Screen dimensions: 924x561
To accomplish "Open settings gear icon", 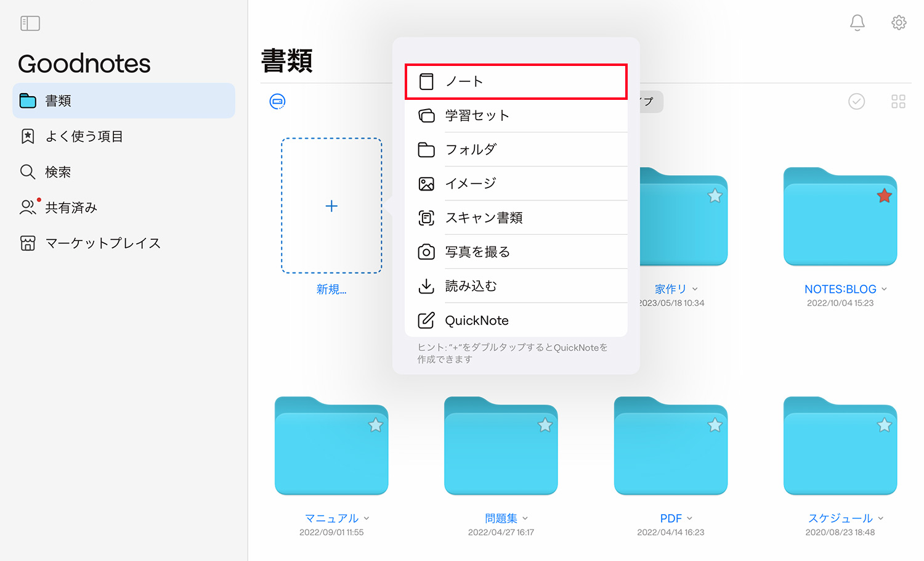I will coord(899,23).
